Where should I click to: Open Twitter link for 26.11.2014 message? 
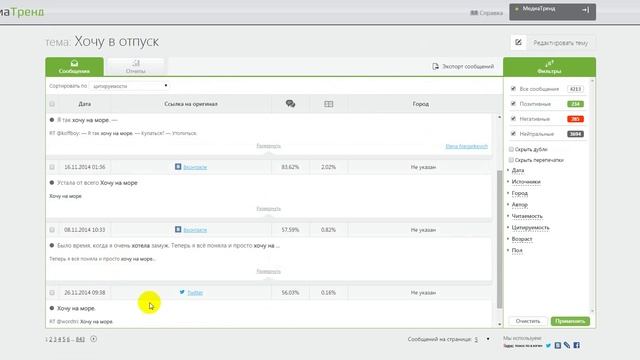(x=195, y=293)
